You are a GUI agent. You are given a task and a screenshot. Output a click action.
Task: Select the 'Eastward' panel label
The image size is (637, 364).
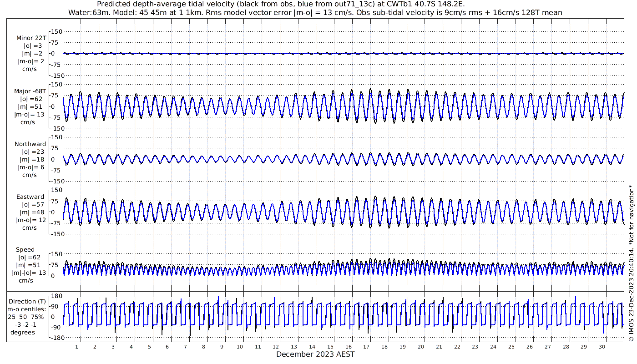(30, 197)
